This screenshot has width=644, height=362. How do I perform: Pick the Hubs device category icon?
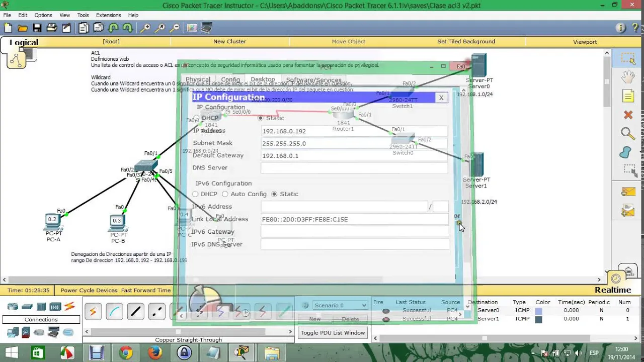pyautogui.click(x=41, y=306)
